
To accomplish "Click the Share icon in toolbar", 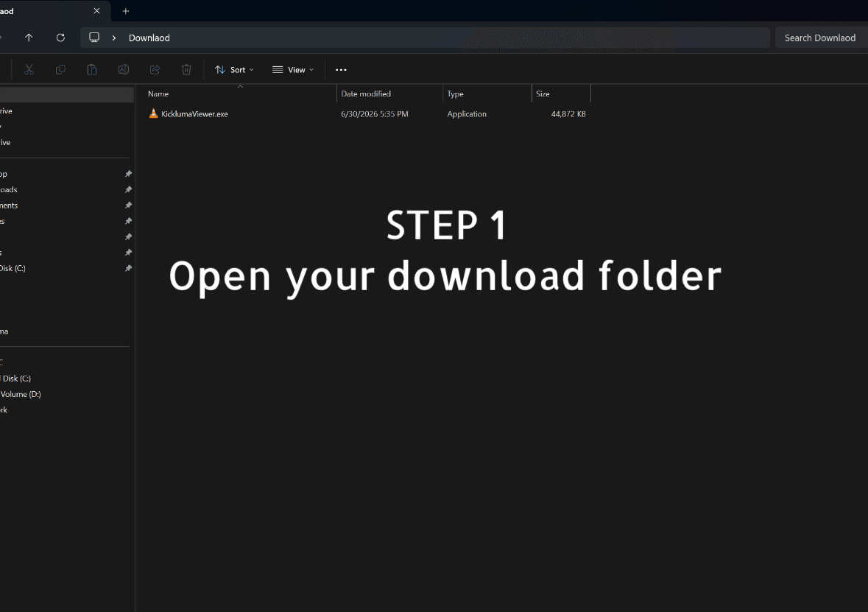I will click(155, 69).
